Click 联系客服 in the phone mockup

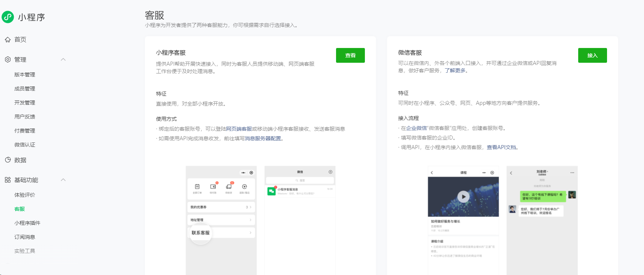[200, 233]
